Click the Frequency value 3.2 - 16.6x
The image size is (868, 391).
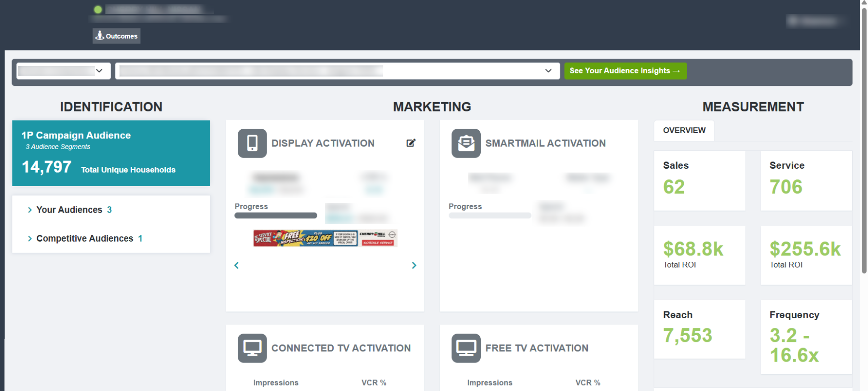click(794, 345)
